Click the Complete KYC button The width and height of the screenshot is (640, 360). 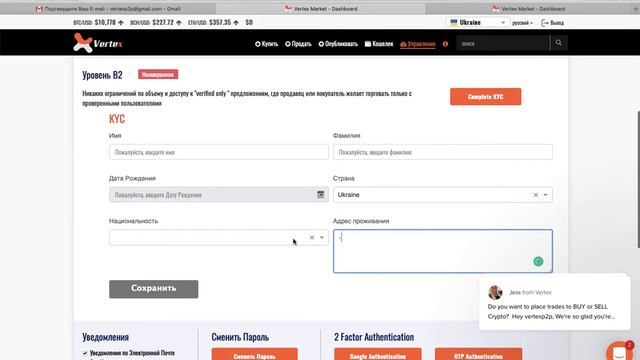(485, 97)
